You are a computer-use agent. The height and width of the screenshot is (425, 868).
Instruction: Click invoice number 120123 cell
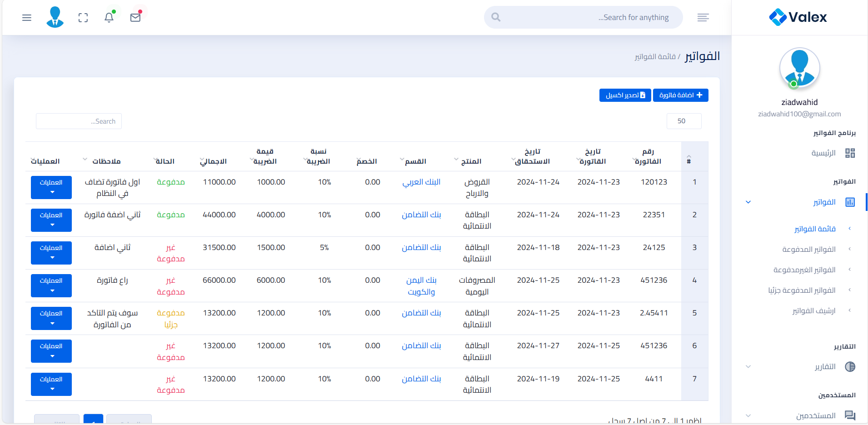click(654, 182)
